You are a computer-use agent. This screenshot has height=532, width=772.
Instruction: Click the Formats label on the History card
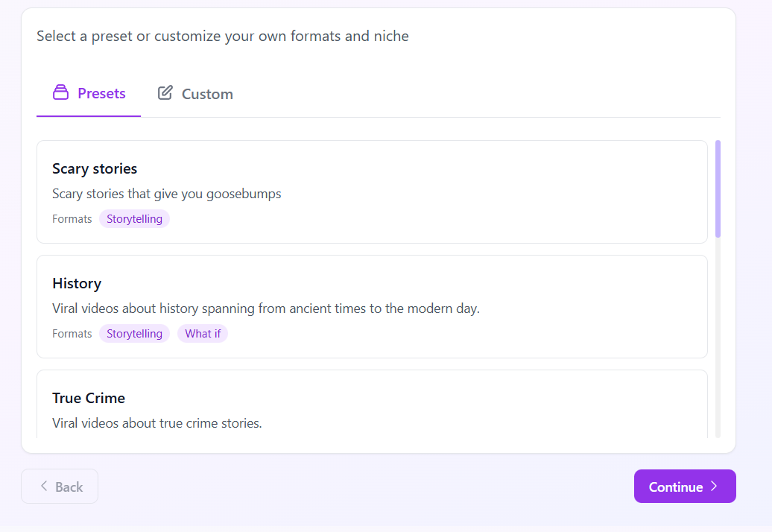(72, 333)
